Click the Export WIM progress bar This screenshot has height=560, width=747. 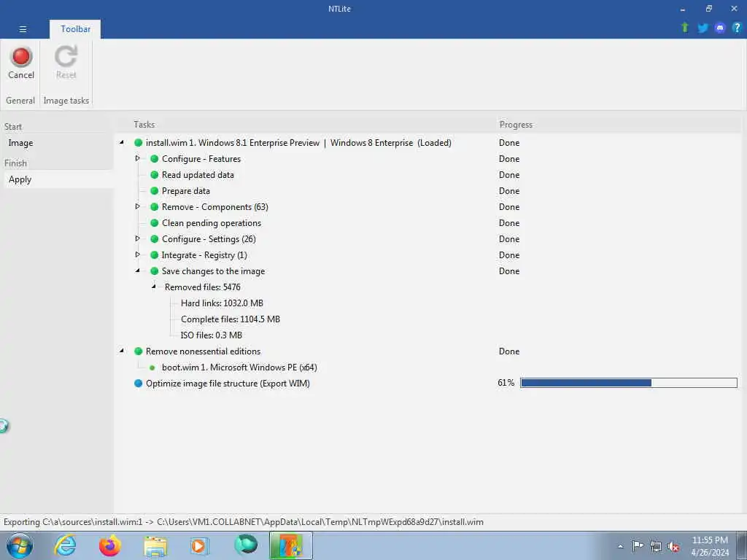[629, 383]
